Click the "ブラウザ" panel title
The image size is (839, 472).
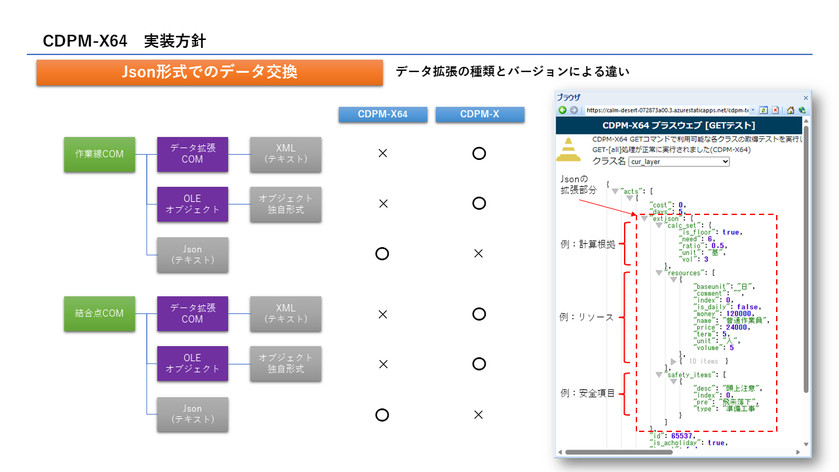[x=568, y=97]
